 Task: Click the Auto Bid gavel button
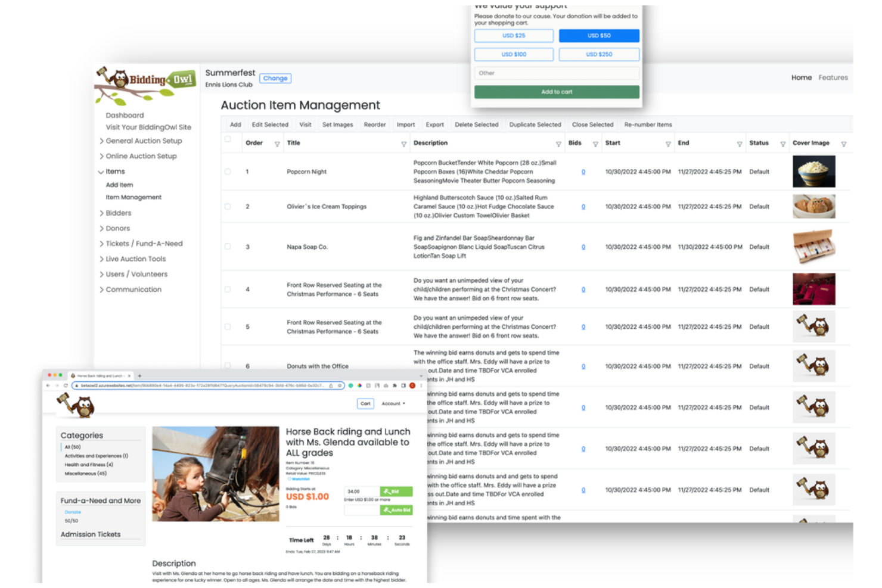pos(396,510)
